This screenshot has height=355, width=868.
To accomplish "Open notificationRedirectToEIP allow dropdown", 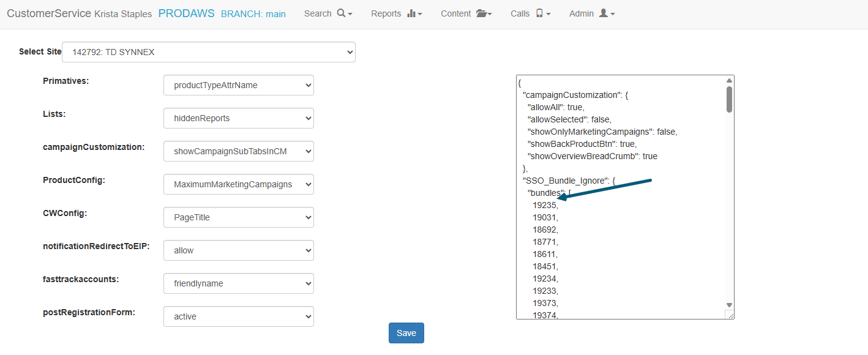I will [x=238, y=250].
